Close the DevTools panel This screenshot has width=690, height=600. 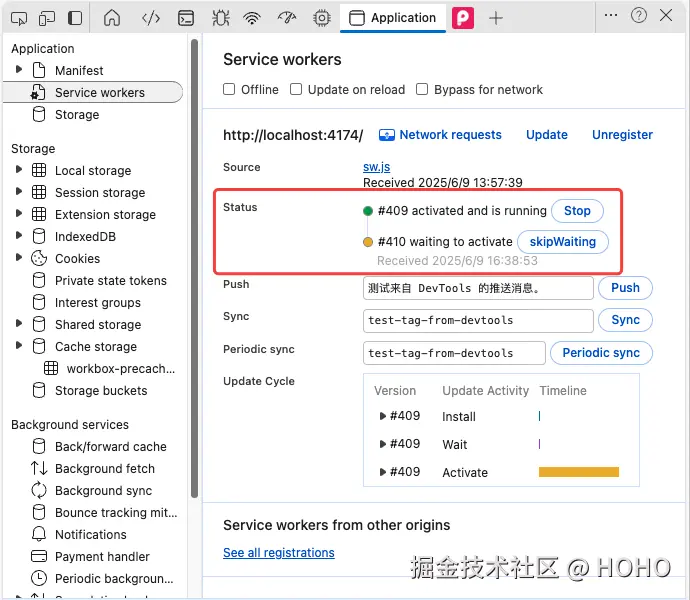click(x=666, y=15)
